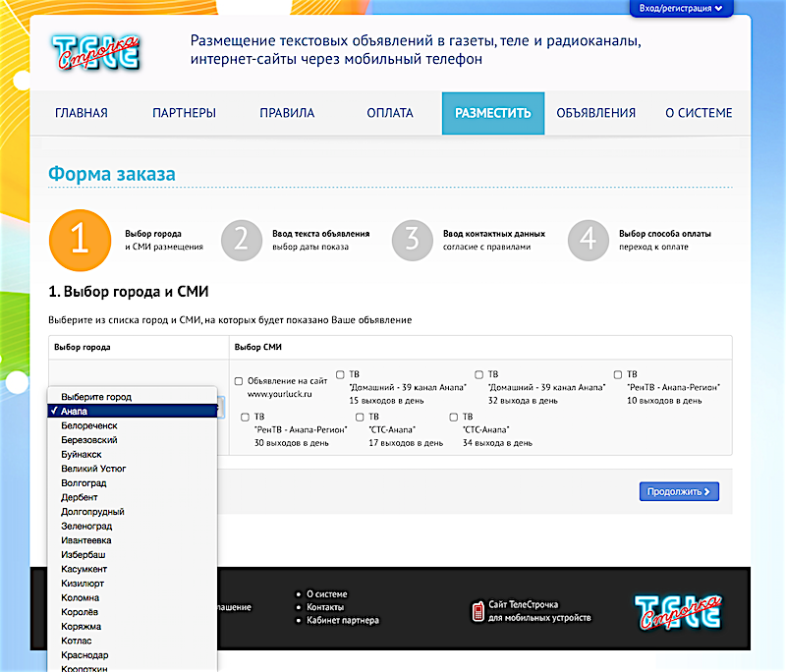Select Краснодар city option
This screenshot has width=786, height=672.
[x=133, y=655]
